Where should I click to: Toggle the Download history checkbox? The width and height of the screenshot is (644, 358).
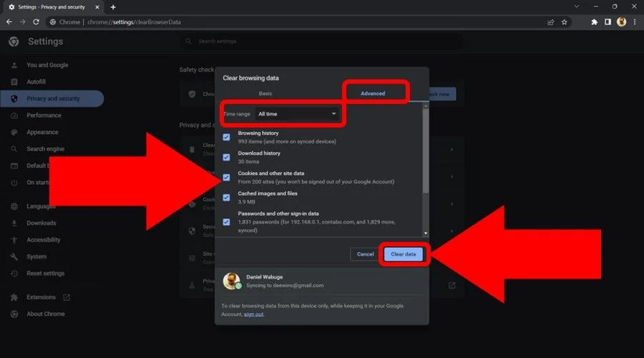226,157
